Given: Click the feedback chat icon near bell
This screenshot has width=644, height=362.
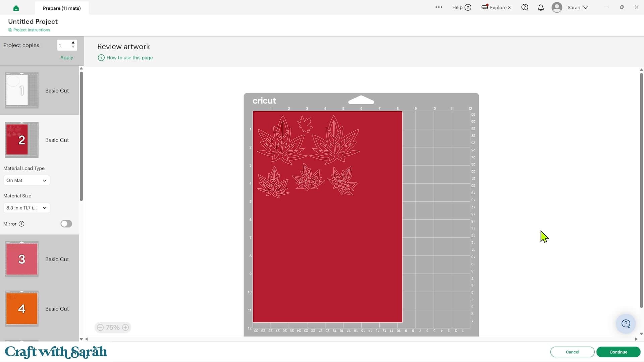Looking at the screenshot, I should pos(525,7).
